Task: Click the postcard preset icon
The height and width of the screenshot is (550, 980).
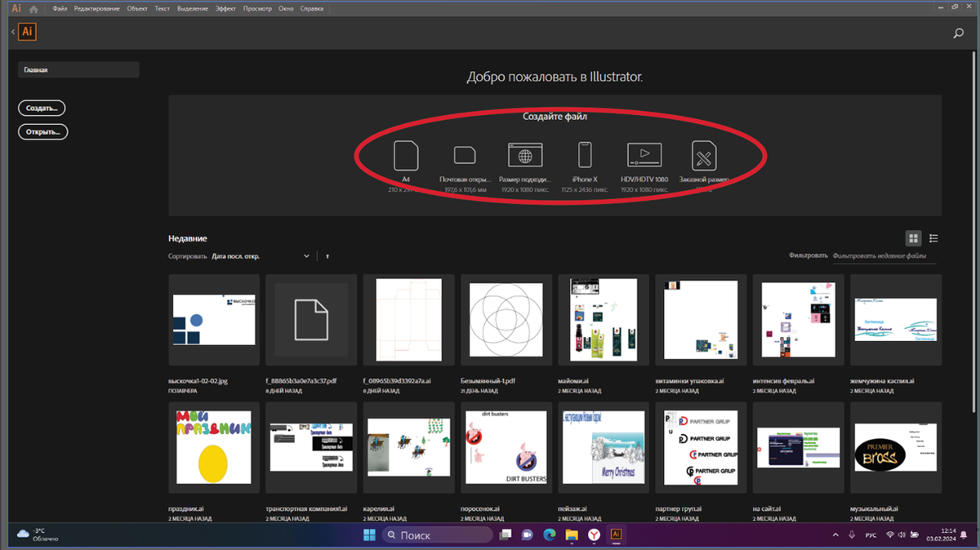Action: 465,155
